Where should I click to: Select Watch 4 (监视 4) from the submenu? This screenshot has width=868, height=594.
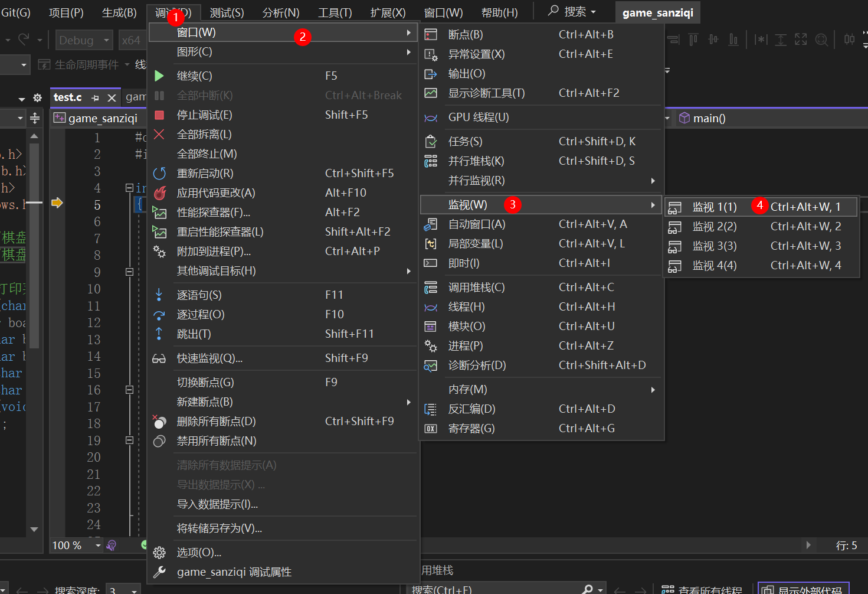click(760, 266)
